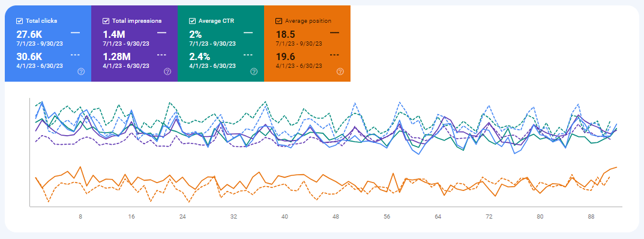Click the 7/1/23 - 9/30/23 date under 27.6K
This screenshot has width=644, height=239.
tap(40, 43)
